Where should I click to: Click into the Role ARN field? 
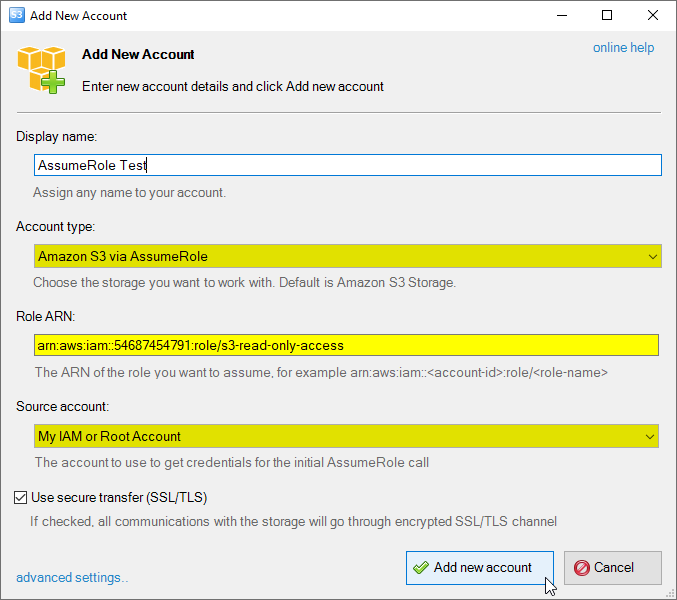(x=346, y=345)
